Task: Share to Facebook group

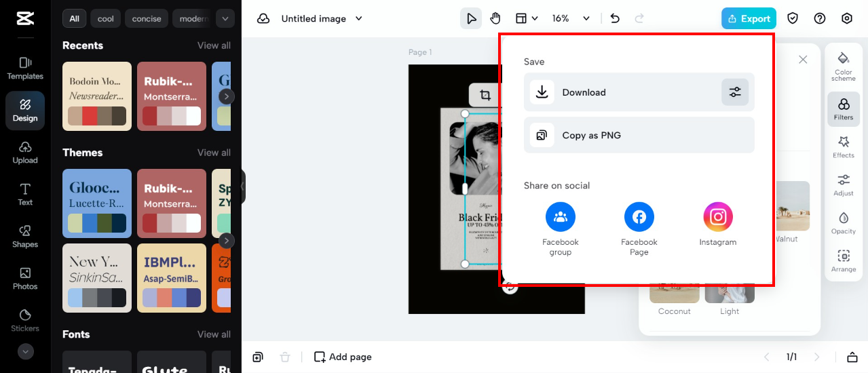Action: (561, 229)
